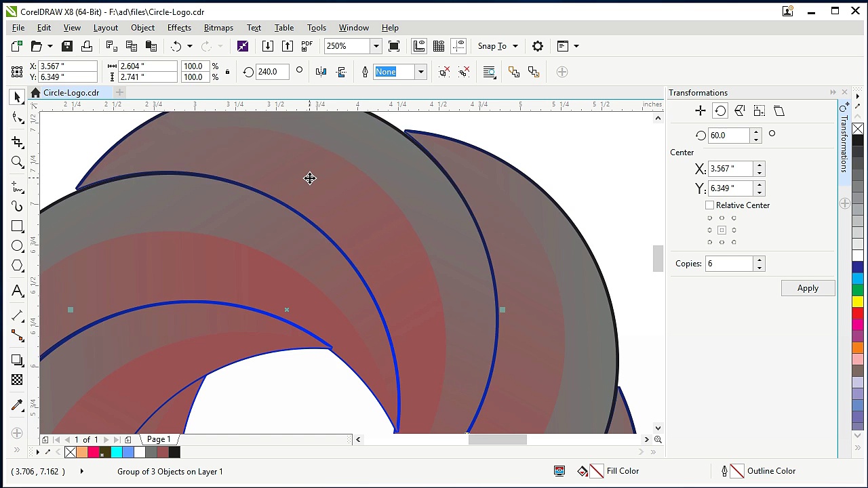Expand the zoom level dropdown
This screenshot has height=488, width=868.
point(375,46)
